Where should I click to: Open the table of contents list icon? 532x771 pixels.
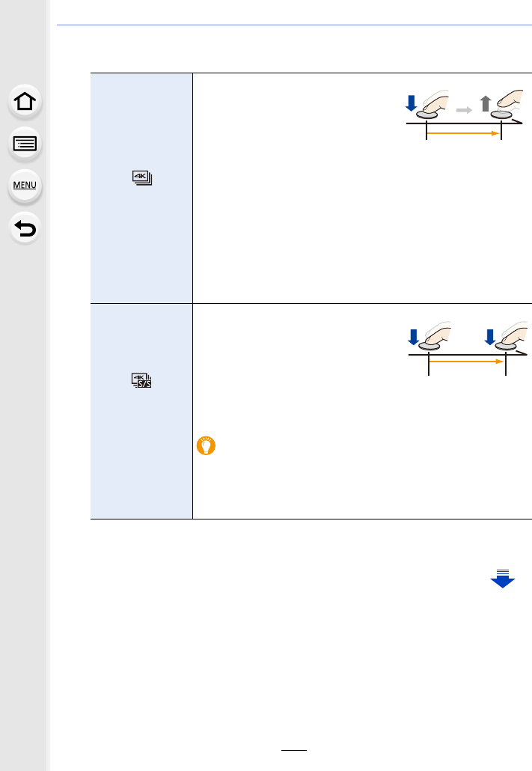[x=25, y=144]
